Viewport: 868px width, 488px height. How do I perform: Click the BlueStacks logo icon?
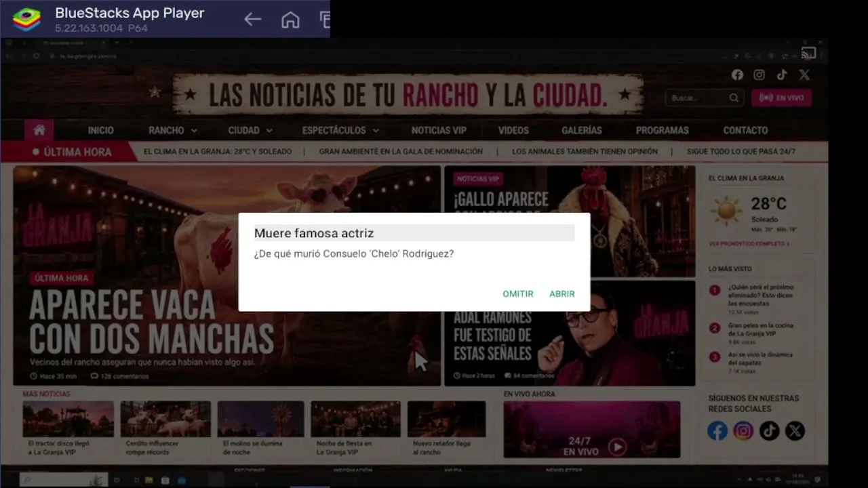point(26,19)
